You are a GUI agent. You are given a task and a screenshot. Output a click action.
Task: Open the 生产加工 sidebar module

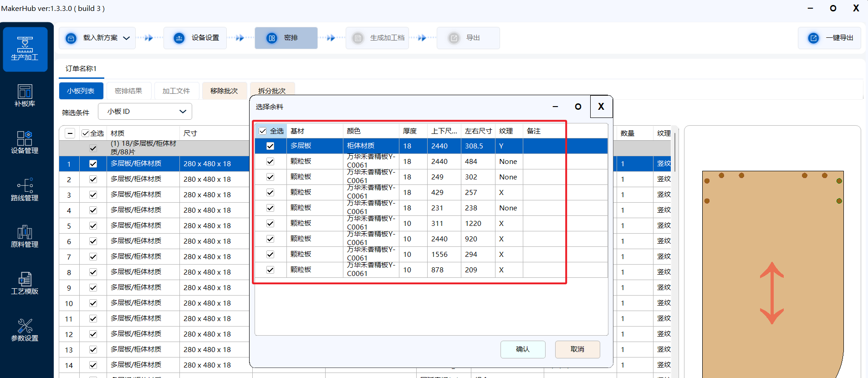[25, 49]
